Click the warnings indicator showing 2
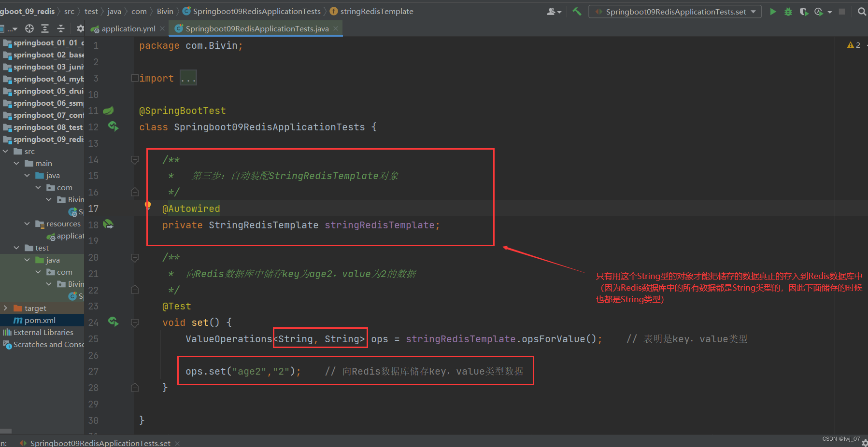Screen dimensions: 868x447 854,45
